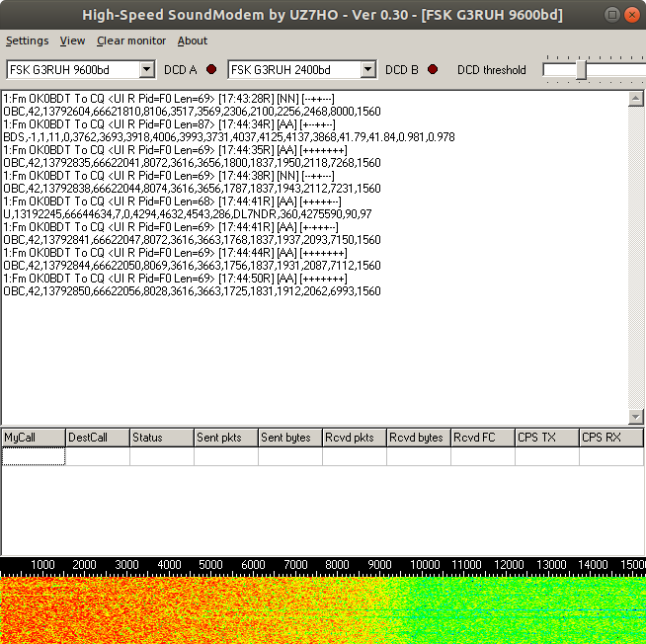The width and height of the screenshot is (646, 644).
Task: Click the OBC line starting 13792850
Action: 192,291
